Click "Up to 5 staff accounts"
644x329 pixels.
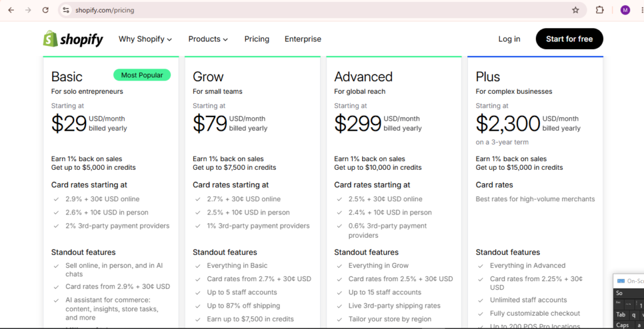pyautogui.click(x=241, y=292)
